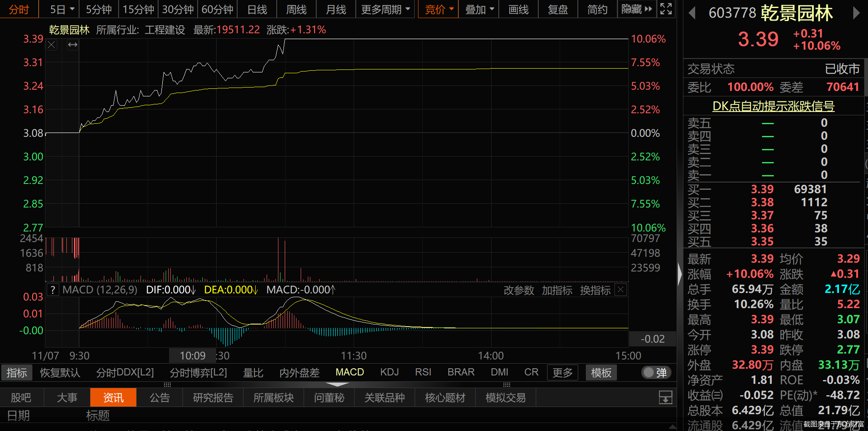
Task: Open the 叠加 dropdown
Action: (479, 9)
